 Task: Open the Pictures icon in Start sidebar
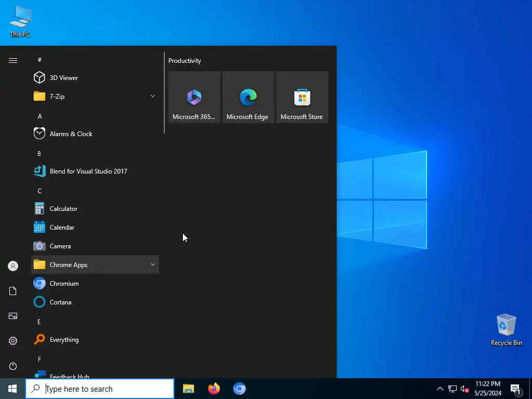pos(13,316)
